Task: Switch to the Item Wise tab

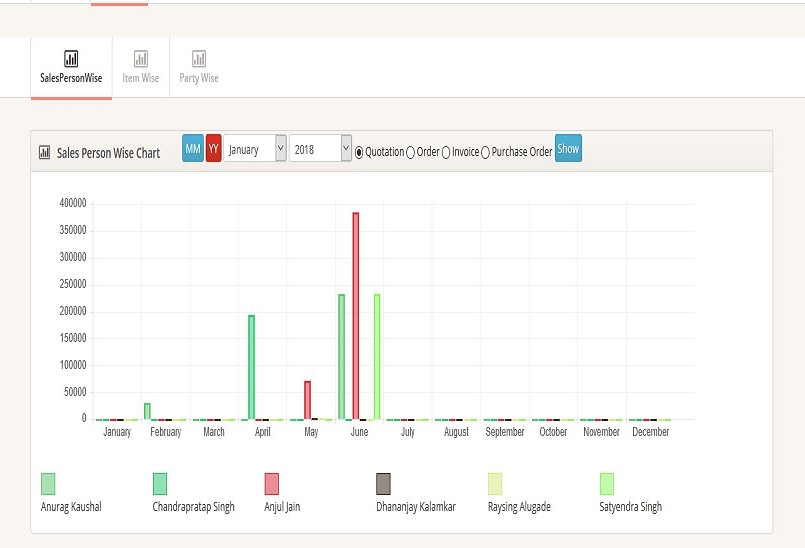Action: (x=141, y=78)
